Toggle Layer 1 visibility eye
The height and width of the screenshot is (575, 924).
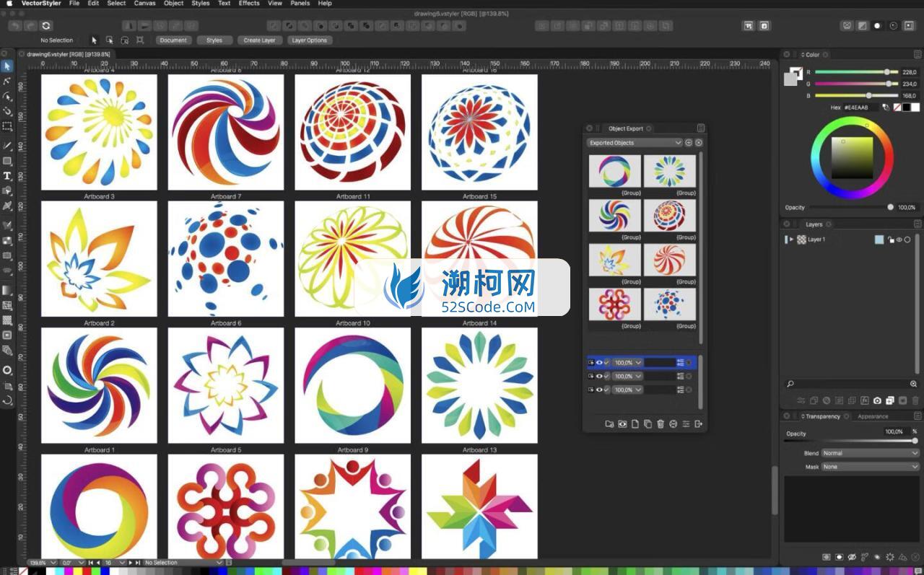[x=899, y=240]
